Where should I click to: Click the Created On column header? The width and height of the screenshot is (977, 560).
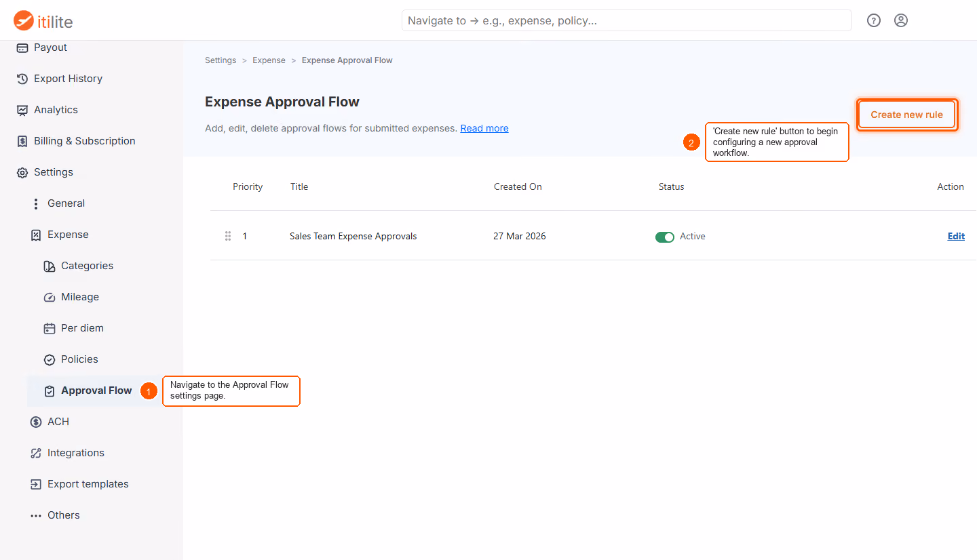tap(518, 186)
